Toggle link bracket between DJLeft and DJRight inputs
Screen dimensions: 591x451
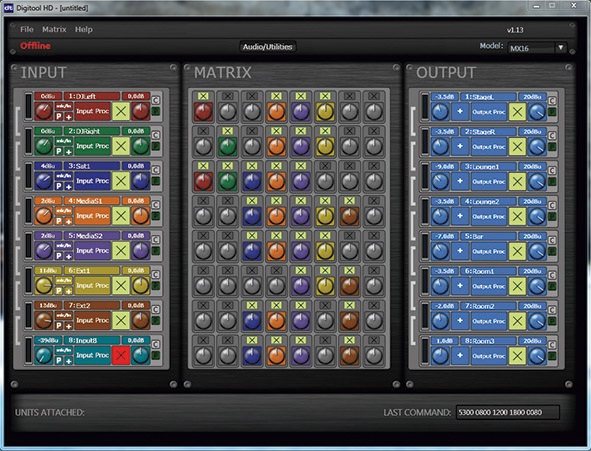click(x=17, y=121)
